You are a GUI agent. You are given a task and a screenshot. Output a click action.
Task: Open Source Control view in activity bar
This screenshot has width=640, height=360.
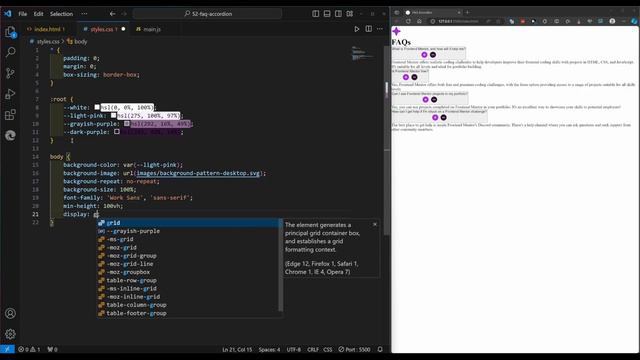10,73
